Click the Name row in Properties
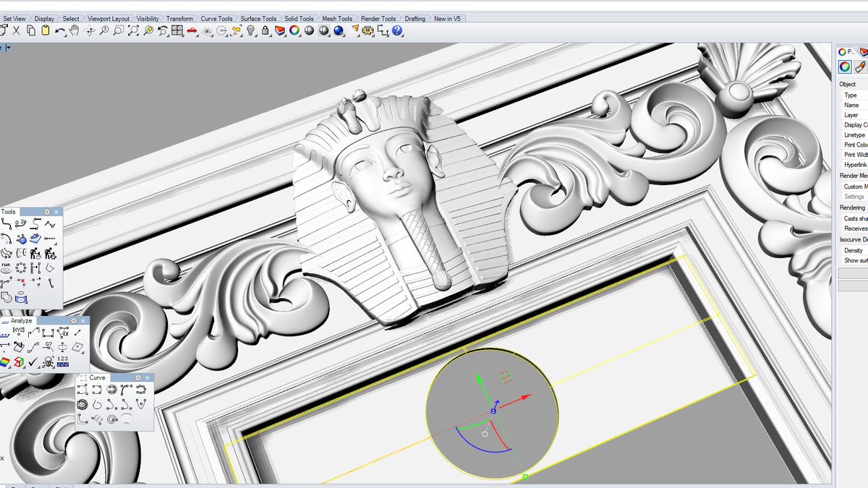Screen dimensions: 868x488 point(853,105)
